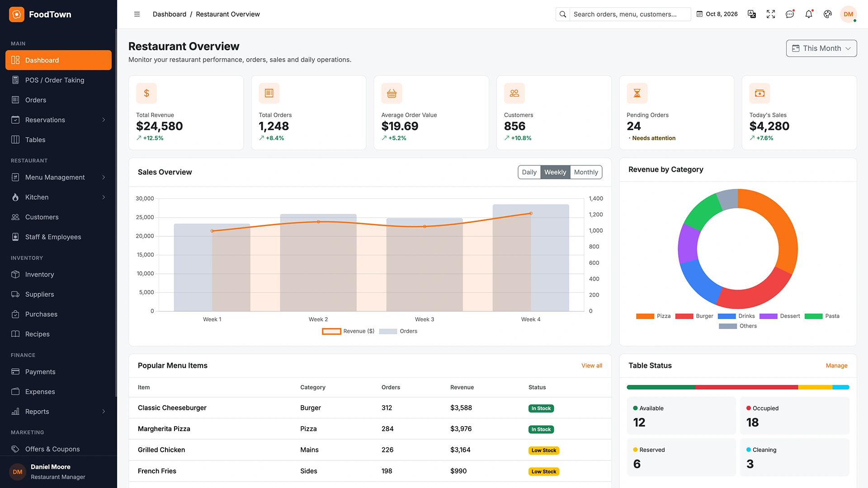Expand the Kitchen submenu

(x=104, y=197)
